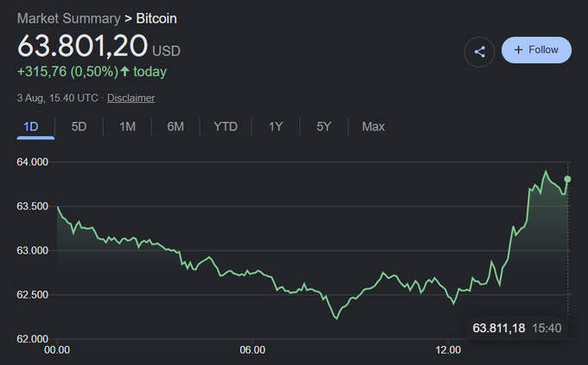Screen dimensions: 588x365
Task: Click the 63.801,20 price value
Action: tap(82, 46)
